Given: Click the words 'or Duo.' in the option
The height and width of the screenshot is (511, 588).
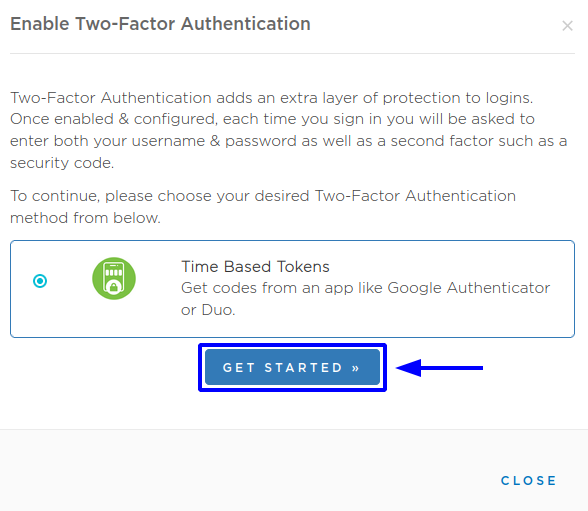Looking at the screenshot, I should pos(208,310).
